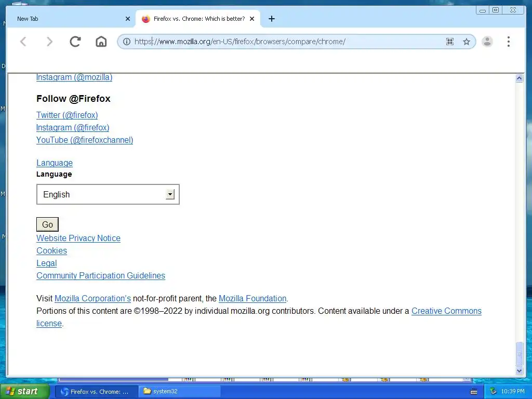Screen dimensions: 532x399
Task: Open YouTube (@firefoxchannel) link
Action: (85, 140)
